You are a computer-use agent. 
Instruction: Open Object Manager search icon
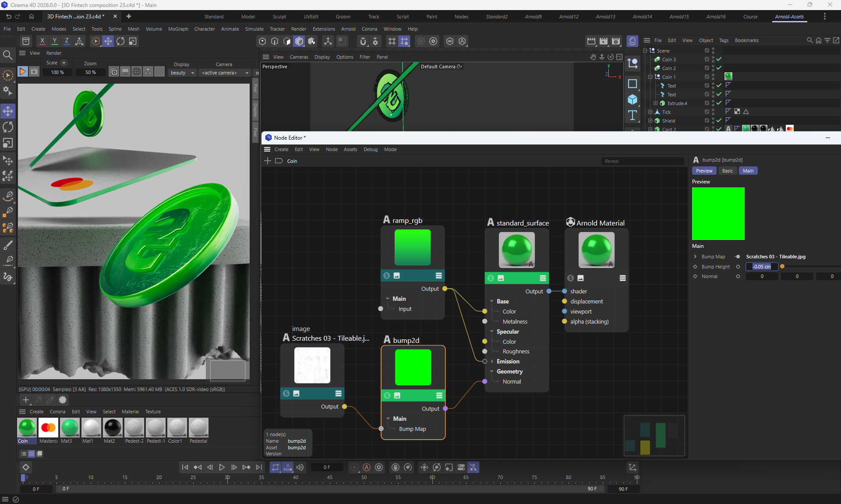coord(809,40)
